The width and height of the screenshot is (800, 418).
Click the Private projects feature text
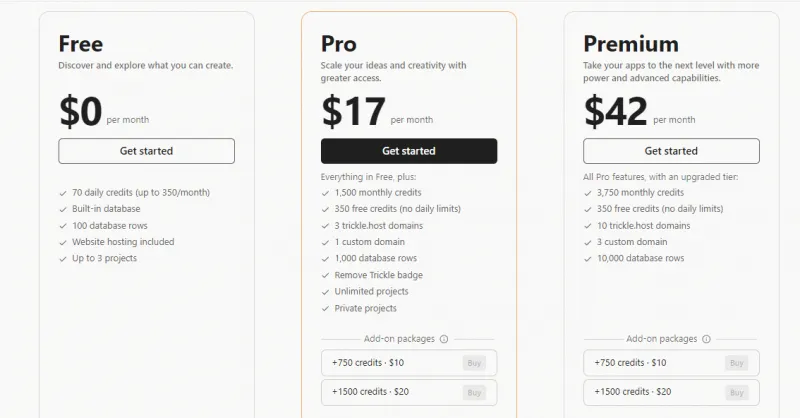click(x=365, y=308)
